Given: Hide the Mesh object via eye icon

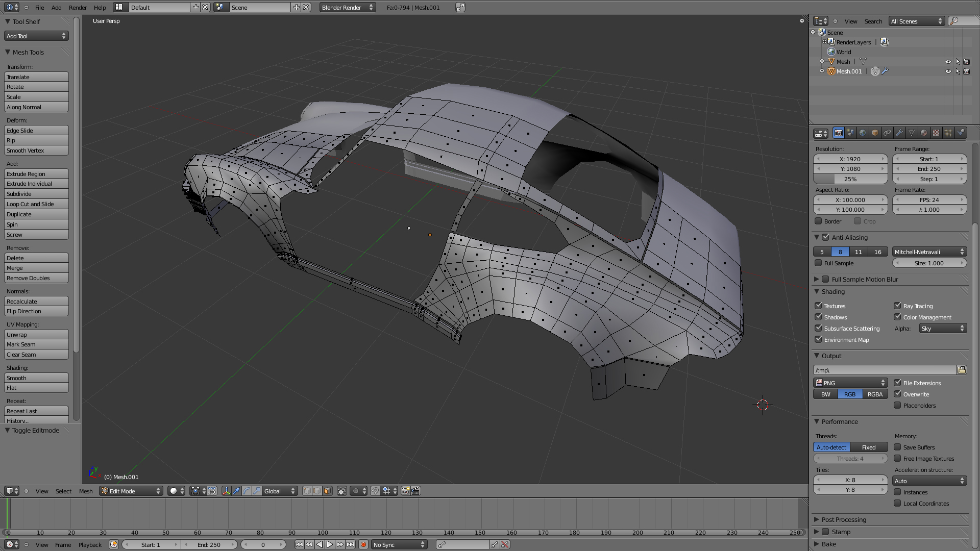Looking at the screenshot, I should pyautogui.click(x=948, y=62).
